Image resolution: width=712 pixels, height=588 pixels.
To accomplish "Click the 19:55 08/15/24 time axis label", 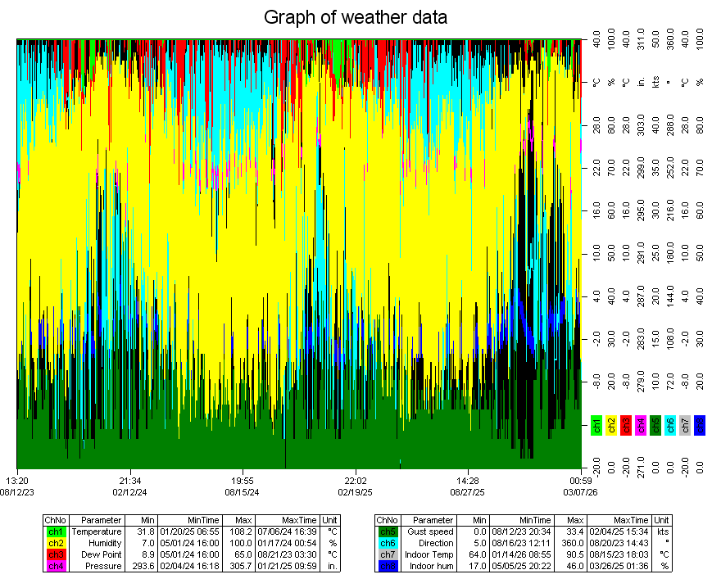I will click(243, 486).
